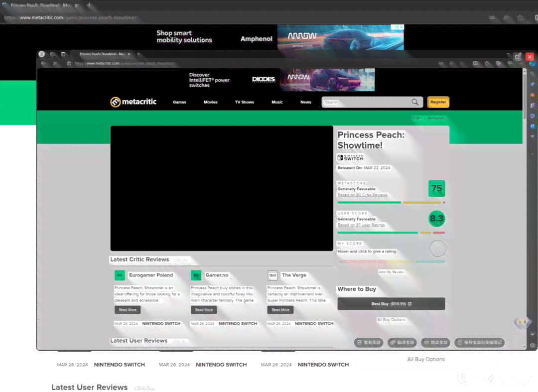Click the longest gray pill button at bottom

click(x=479, y=342)
